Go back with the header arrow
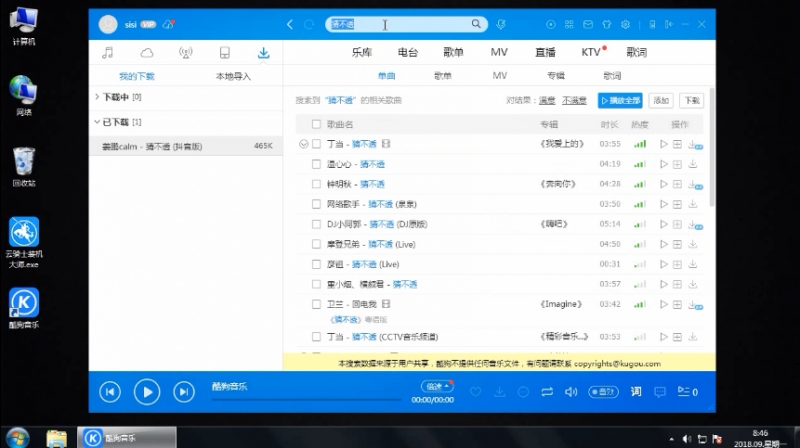800x448 pixels. [x=290, y=24]
